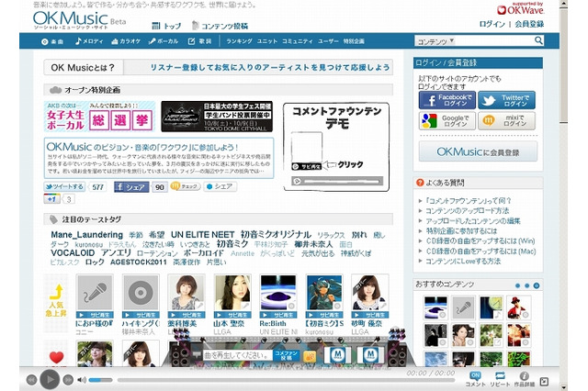588x391 pixels.
Task: Click the player seek progress bar
Action: (286, 380)
